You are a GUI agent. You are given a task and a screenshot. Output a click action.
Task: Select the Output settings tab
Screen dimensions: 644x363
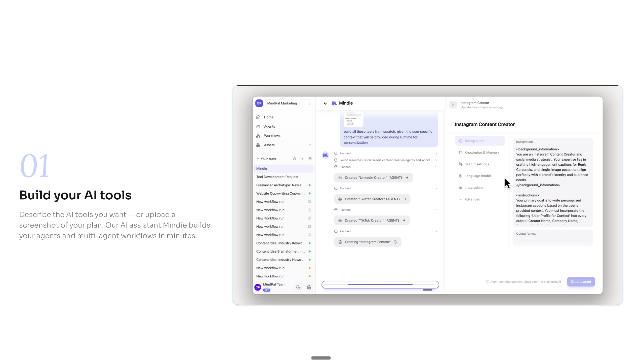(x=476, y=164)
